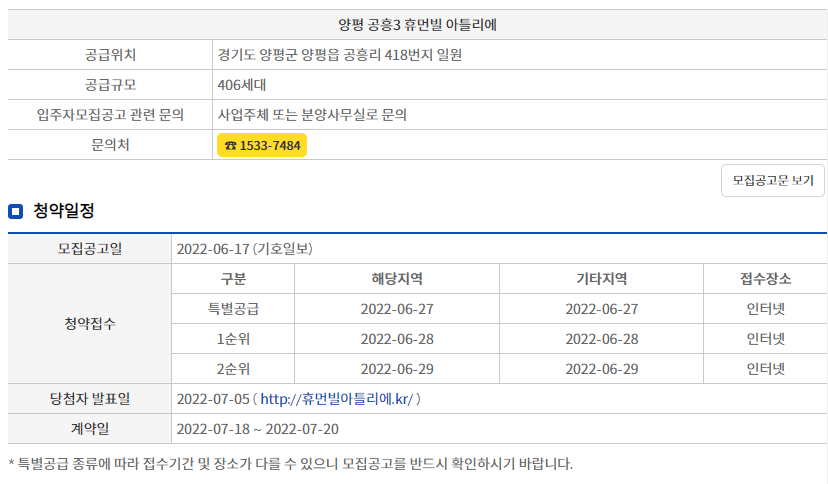
Task: Click the 청약접수 row header
Action: click(90, 324)
